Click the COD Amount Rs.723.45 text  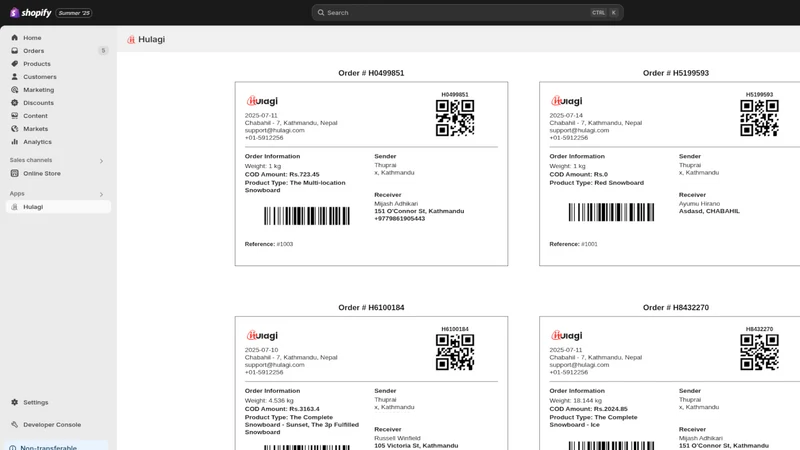tap(282, 174)
